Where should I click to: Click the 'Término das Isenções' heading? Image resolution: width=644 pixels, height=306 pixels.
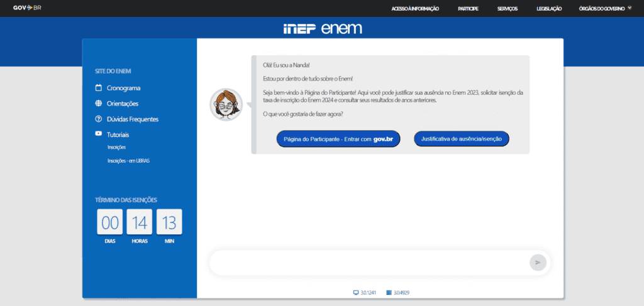[x=126, y=200]
